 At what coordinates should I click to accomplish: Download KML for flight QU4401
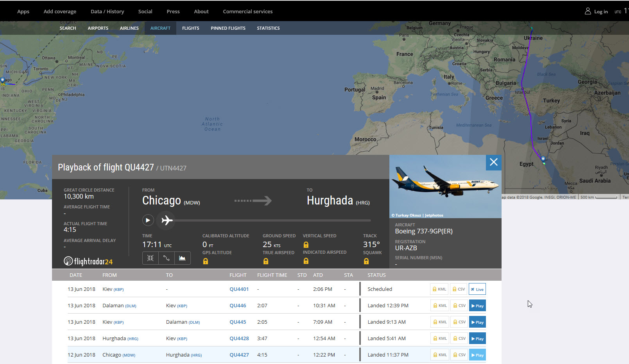pyautogui.click(x=439, y=289)
